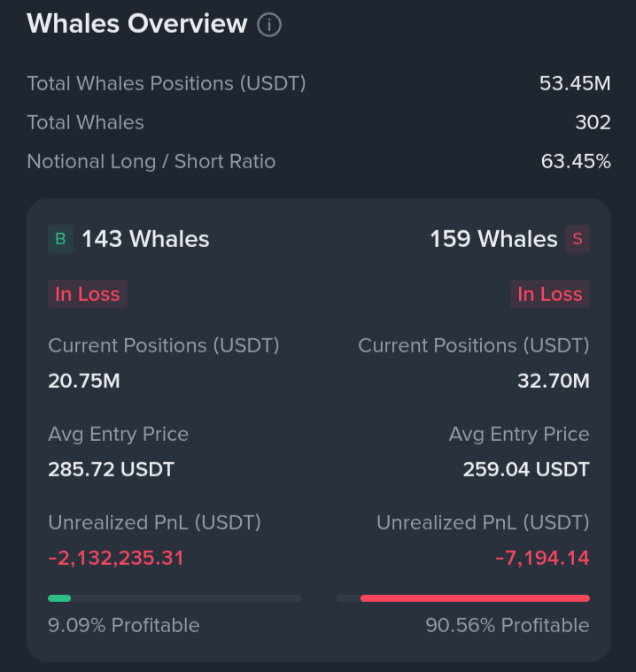Select the 143 Whales heading
636x672 pixels.
[x=145, y=239]
